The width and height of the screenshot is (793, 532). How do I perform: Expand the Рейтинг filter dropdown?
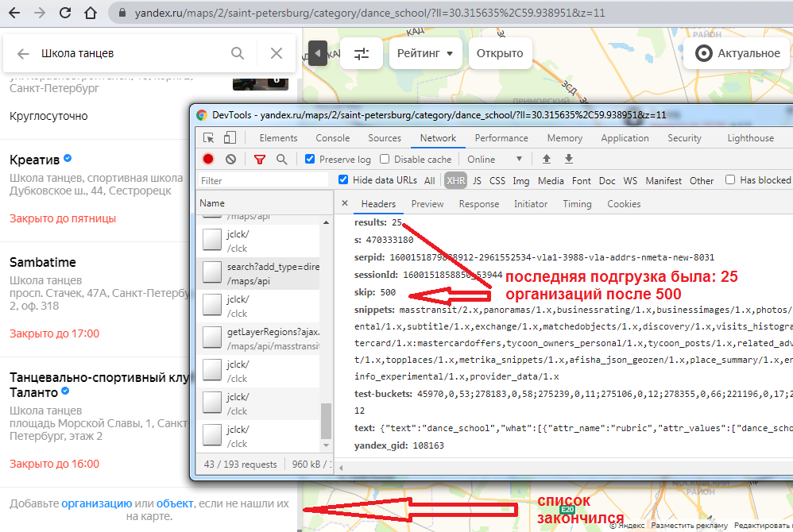425,54
